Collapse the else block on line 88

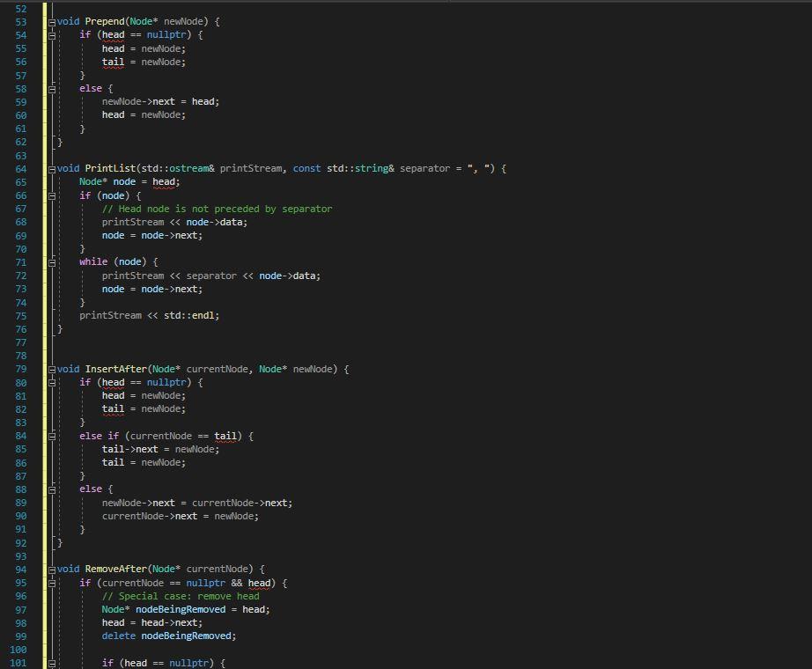click(52, 489)
